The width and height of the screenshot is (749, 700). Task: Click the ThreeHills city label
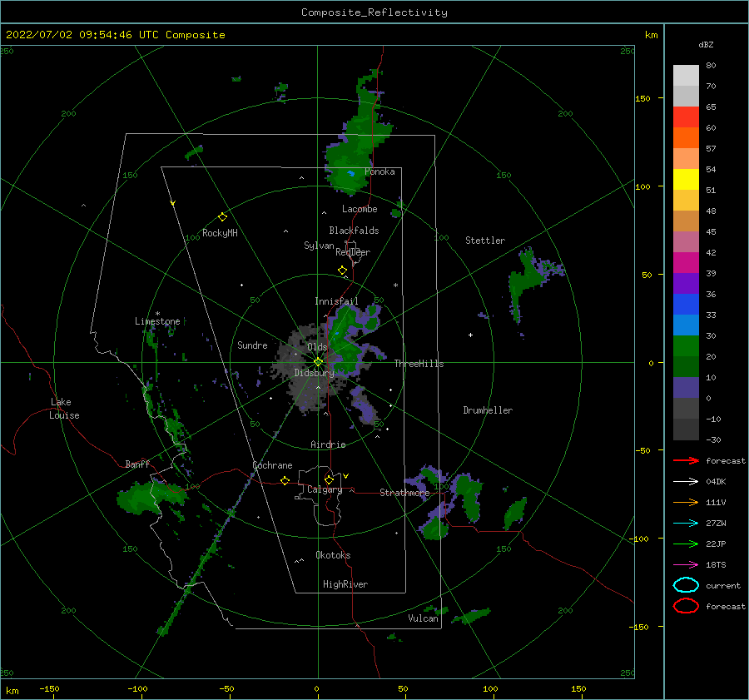point(419,364)
